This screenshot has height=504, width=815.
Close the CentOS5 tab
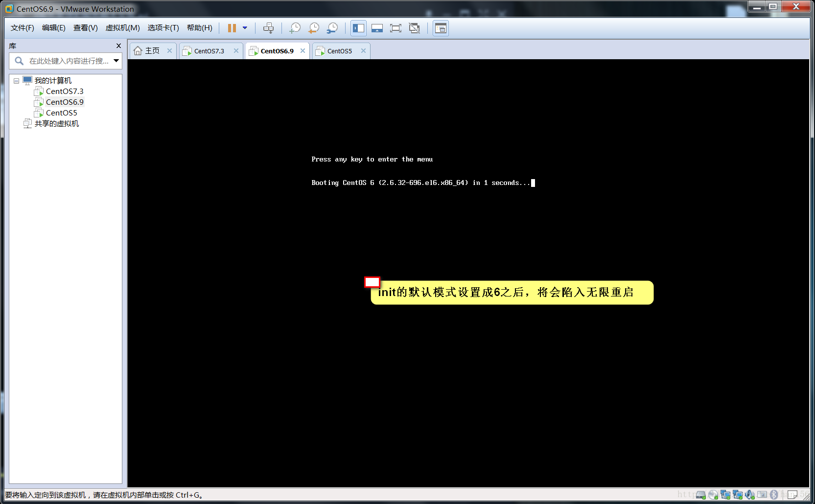[x=363, y=50]
